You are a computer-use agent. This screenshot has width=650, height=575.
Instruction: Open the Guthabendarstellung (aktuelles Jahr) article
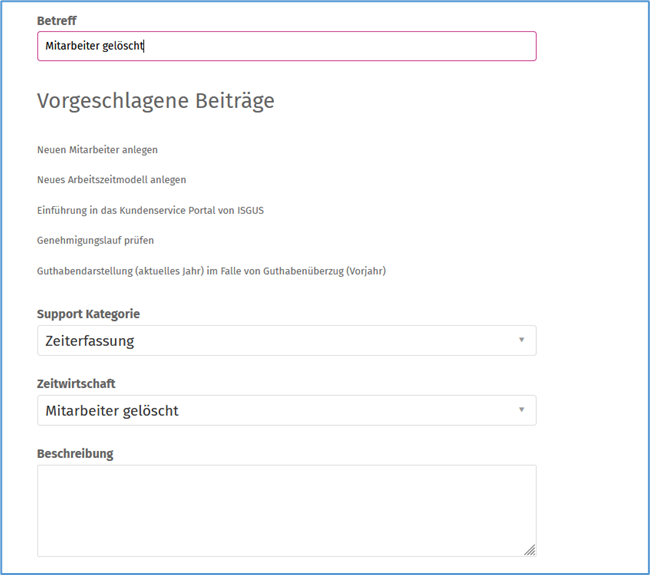click(211, 271)
